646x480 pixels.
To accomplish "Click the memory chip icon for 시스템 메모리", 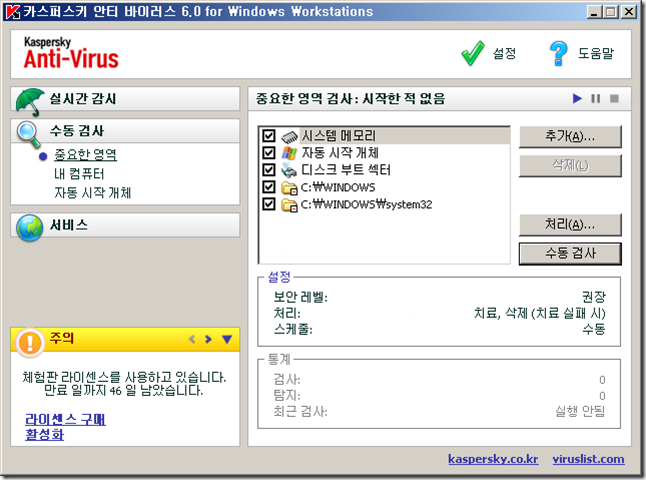I will click(289, 136).
